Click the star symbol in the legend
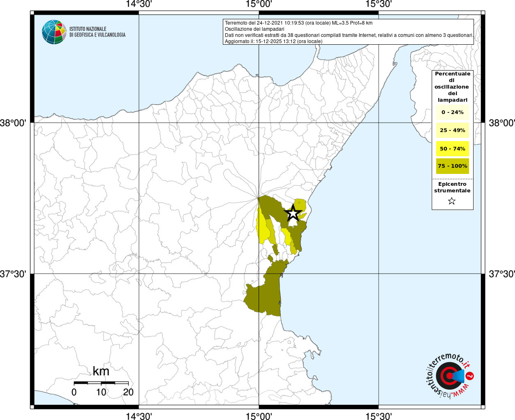Screen dimensions: 515x420 click(452, 201)
